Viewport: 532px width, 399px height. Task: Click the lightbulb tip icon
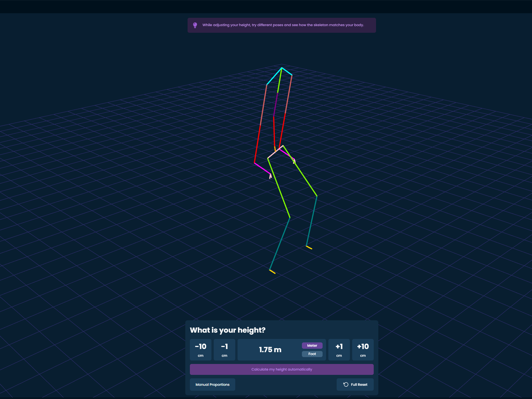pyautogui.click(x=195, y=25)
